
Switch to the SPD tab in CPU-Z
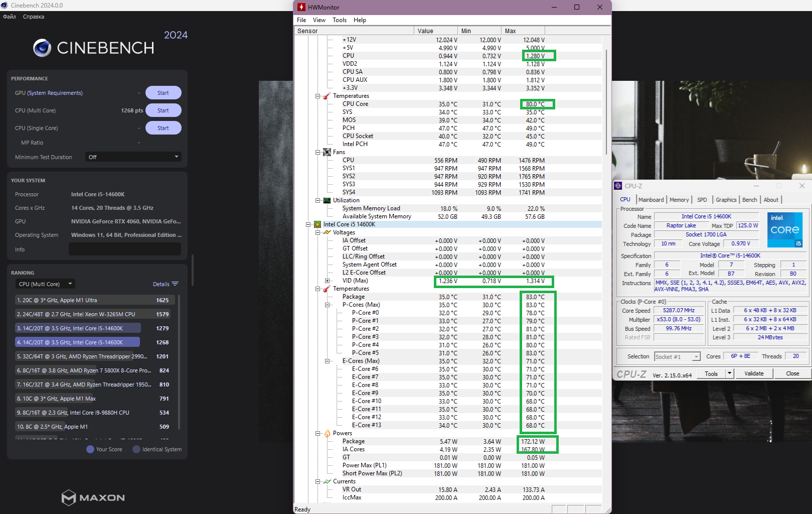click(x=702, y=200)
